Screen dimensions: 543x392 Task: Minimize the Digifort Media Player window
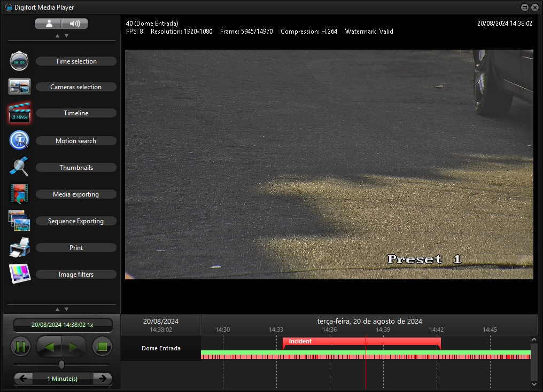pyautogui.click(x=525, y=7)
